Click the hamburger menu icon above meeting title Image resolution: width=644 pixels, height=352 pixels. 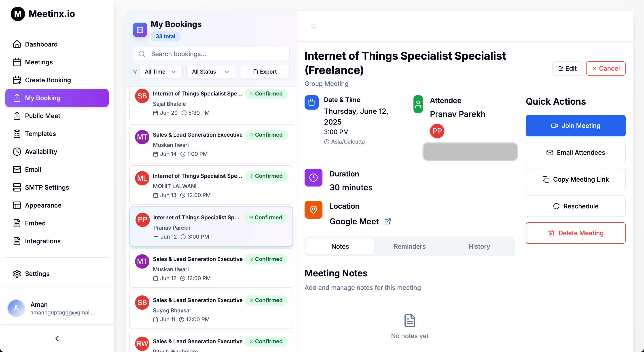pos(313,26)
